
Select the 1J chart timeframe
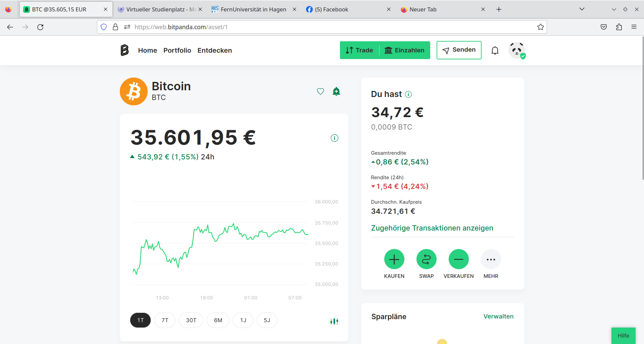point(243,320)
